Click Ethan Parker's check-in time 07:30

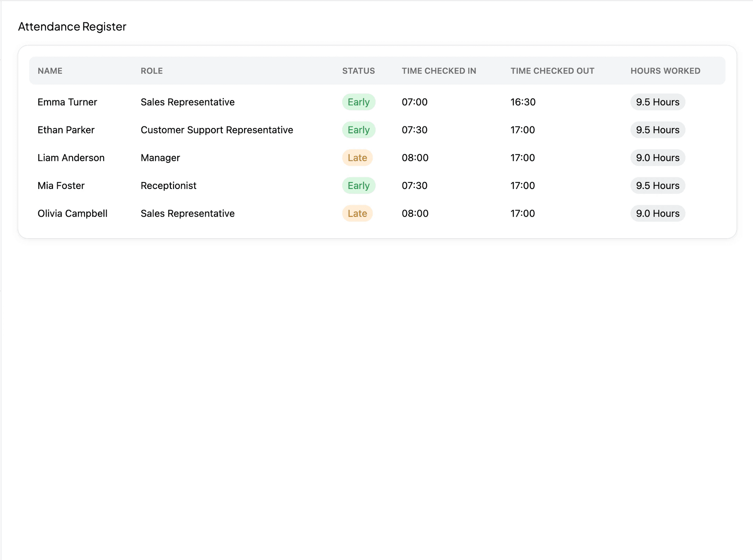(415, 129)
